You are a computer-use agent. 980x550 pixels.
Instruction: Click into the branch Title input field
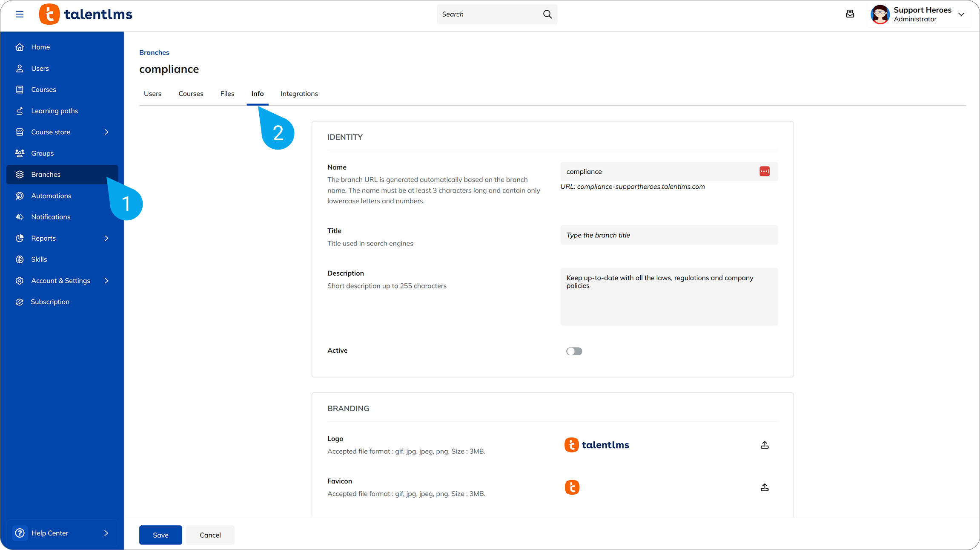(668, 235)
